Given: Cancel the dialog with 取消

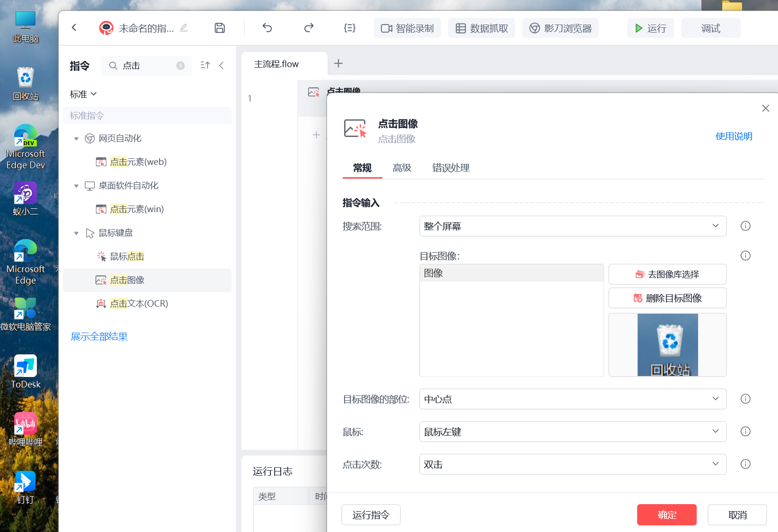Looking at the screenshot, I should coord(737,515).
